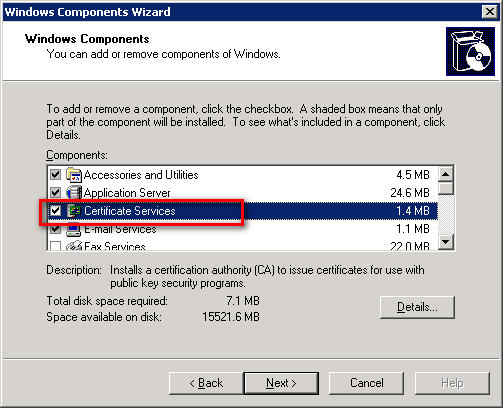Click the components list scroll down arrow
The width and height of the screenshot is (503, 408).
coord(446,242)
